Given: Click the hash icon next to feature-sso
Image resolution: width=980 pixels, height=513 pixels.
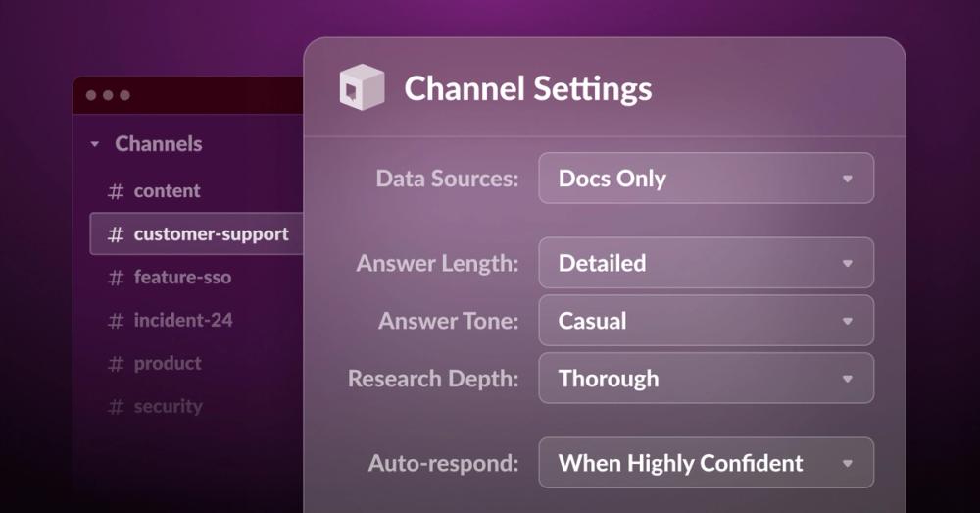Looking at the screenshot, I should (x=116, y=278).
